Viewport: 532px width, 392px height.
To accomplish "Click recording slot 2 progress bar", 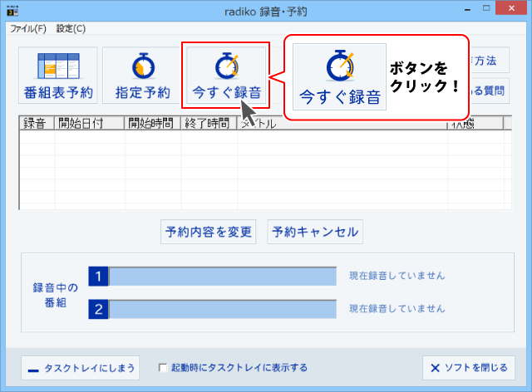I will click(x=223, y=309).
